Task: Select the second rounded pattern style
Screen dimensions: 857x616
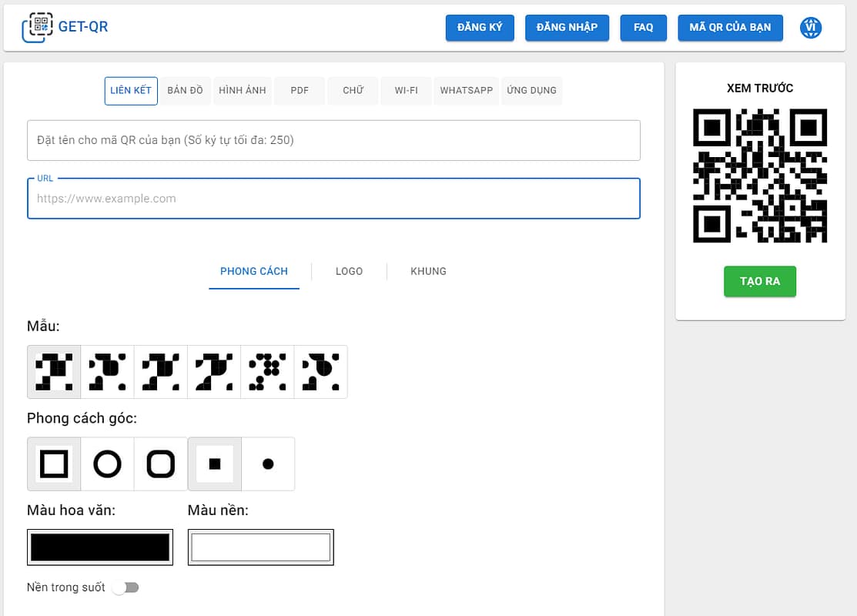Action: click(x=107, y=372)
